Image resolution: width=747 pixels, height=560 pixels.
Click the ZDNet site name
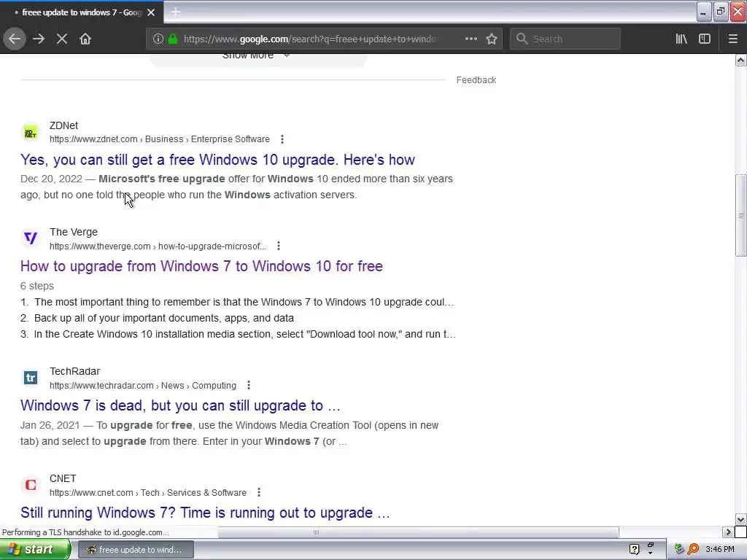(64, 125)
